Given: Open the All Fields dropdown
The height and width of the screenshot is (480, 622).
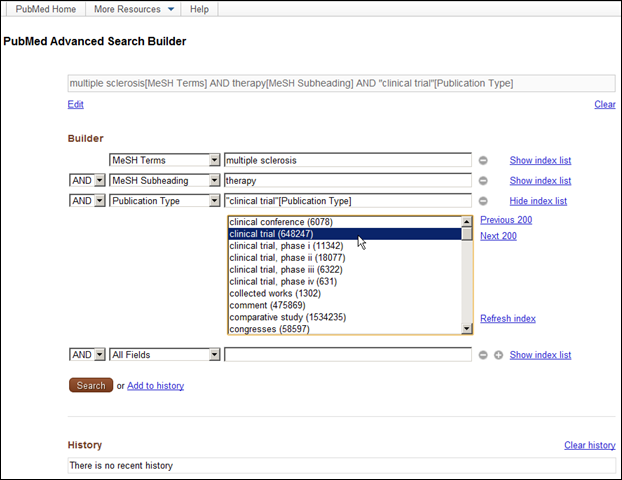Looking at the screenshot, I should coord(214,355).
